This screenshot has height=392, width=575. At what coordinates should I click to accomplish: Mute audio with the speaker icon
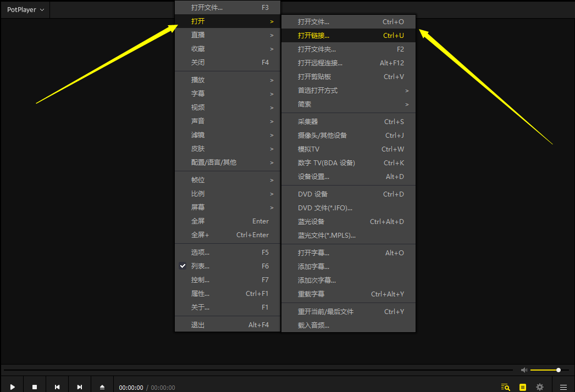[x=524, y=370]
